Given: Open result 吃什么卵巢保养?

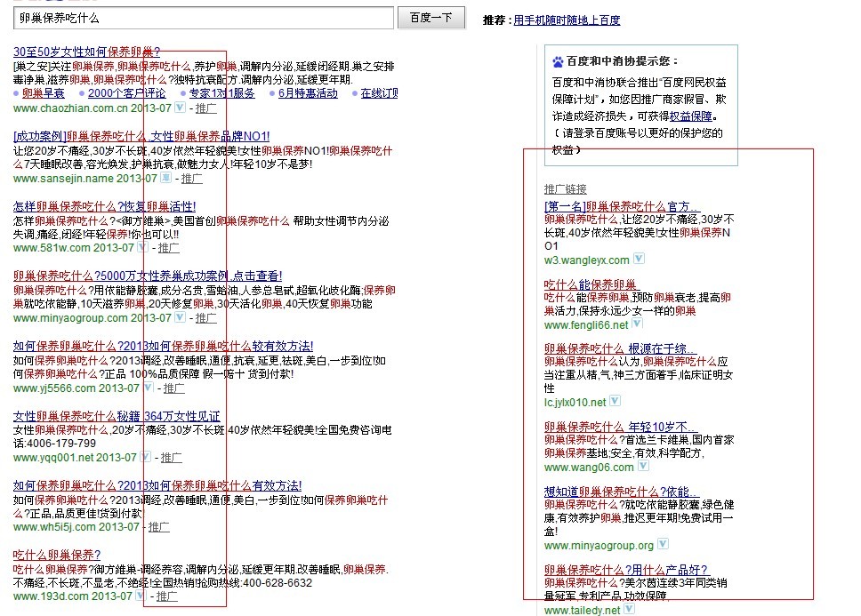Looking at the screenshot, I should tap(57, 556).
